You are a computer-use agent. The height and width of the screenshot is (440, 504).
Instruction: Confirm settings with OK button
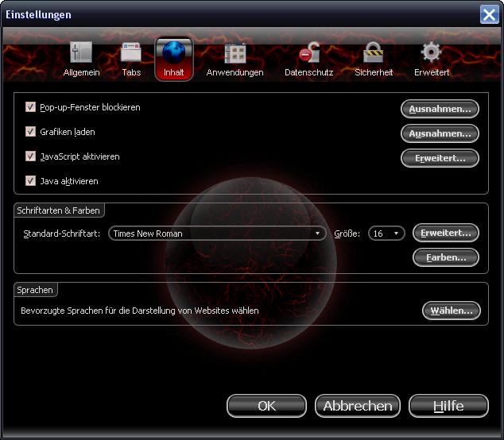(266, 406)
